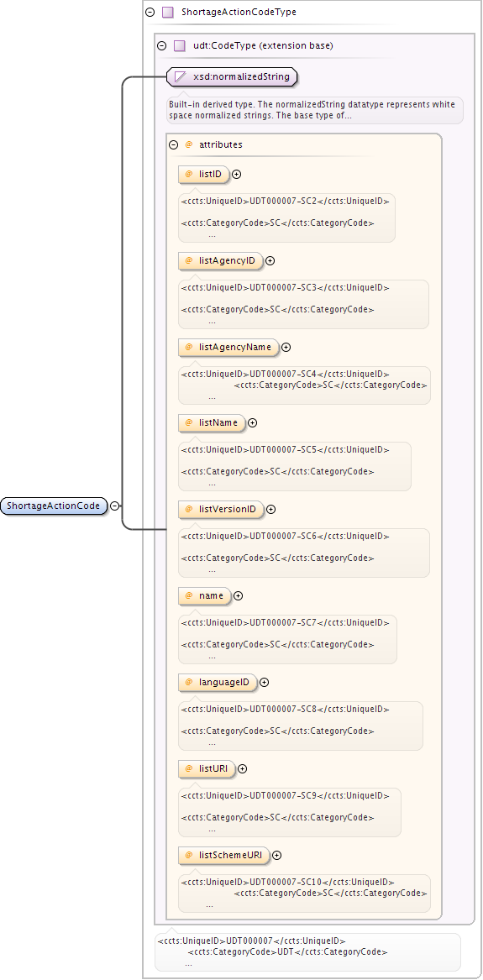Expand the listSchemeURI plus icon
The height and width of the screenshot is (980, 483).
[277, 855]
